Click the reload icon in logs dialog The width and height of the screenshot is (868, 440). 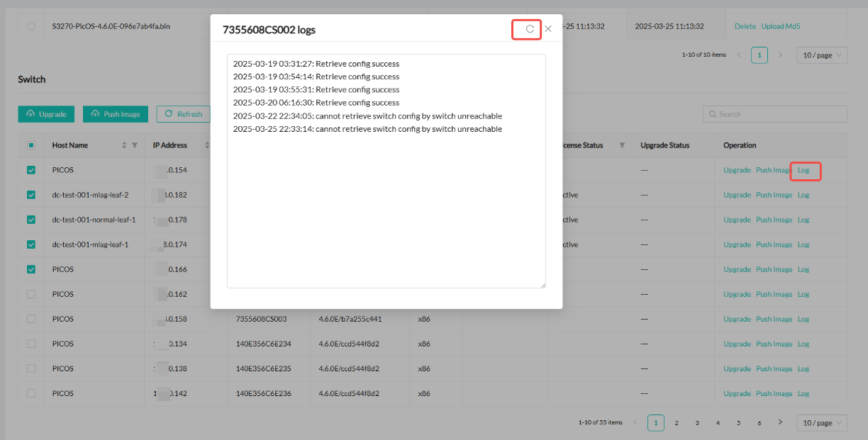pos(529,29)
